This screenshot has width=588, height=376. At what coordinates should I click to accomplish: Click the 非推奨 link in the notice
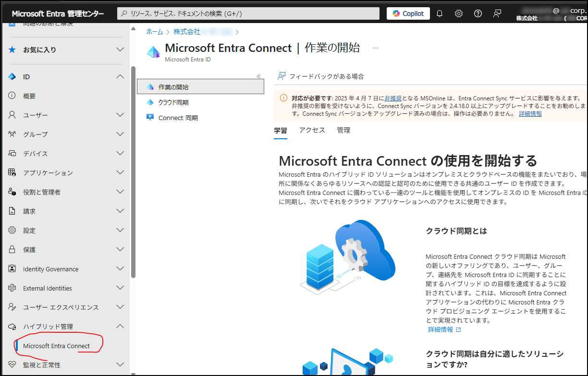click(x=394, y=98)
